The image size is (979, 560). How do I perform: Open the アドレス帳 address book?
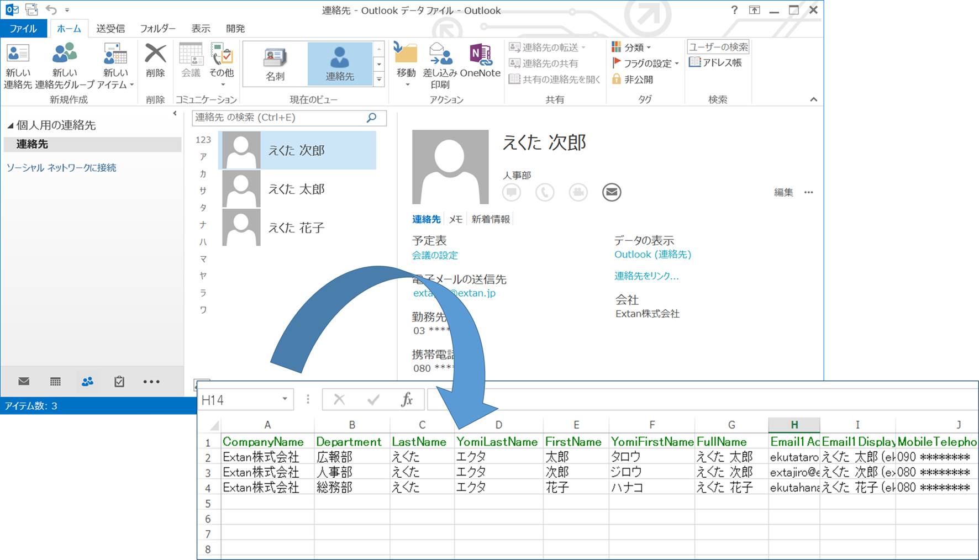coord(715,63)
